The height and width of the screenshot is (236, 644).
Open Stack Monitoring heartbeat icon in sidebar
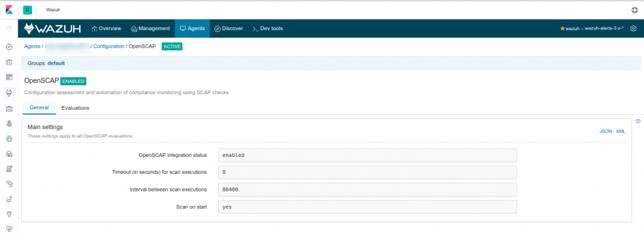(9, 228)
